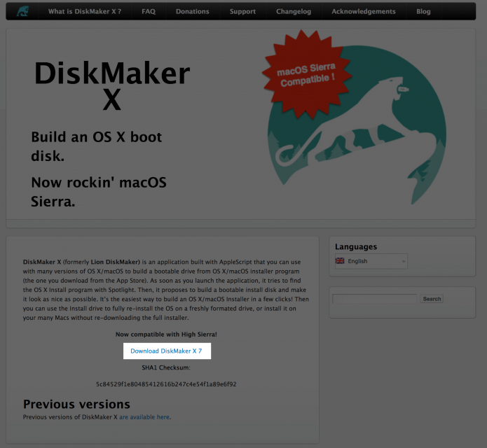Screen dimensions: 487x448
Task: Open the Acknowledgements page
Action: (364, 11)
